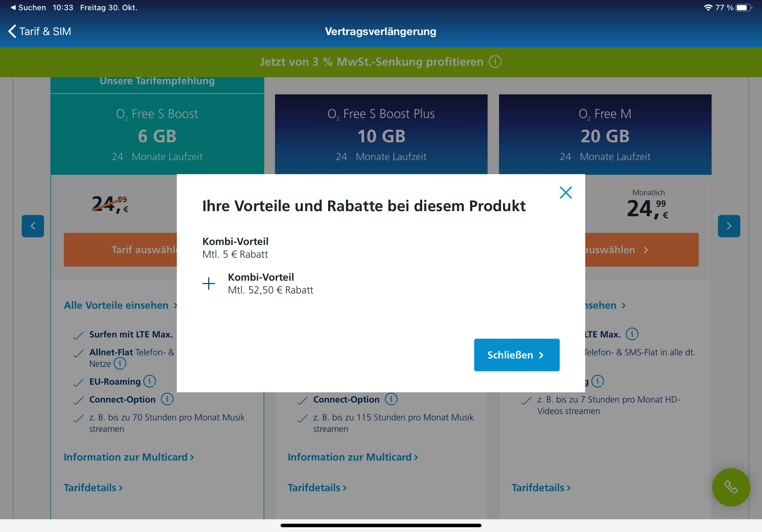Open Information zur Multicard for Boost Plus
The height and width of the screenshot is (532, 762).
coord(353,457)
